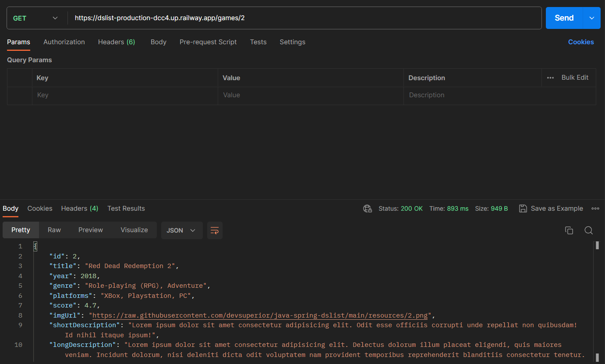Image resolution: width=605 pixels, height=364 pixels.
Task: Click Bulk Edit in the params table
Action: [575, 78]
